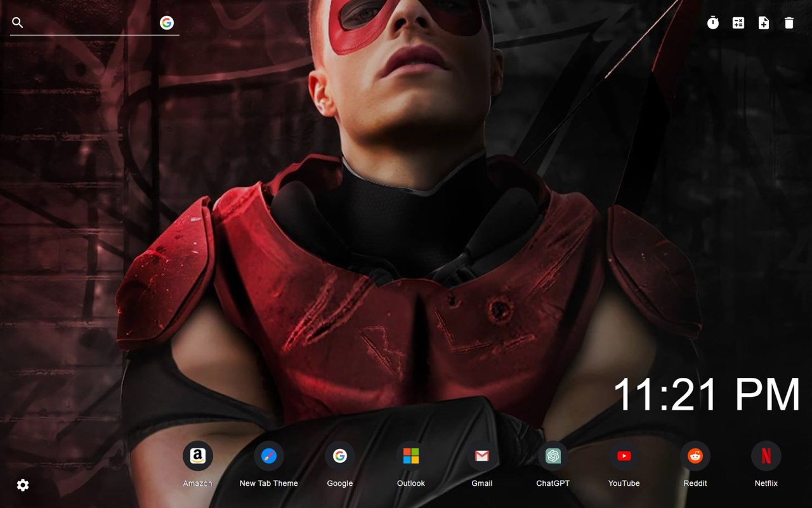Open the Google shortcut icon

pyautogui.click(x=340, y=456)
